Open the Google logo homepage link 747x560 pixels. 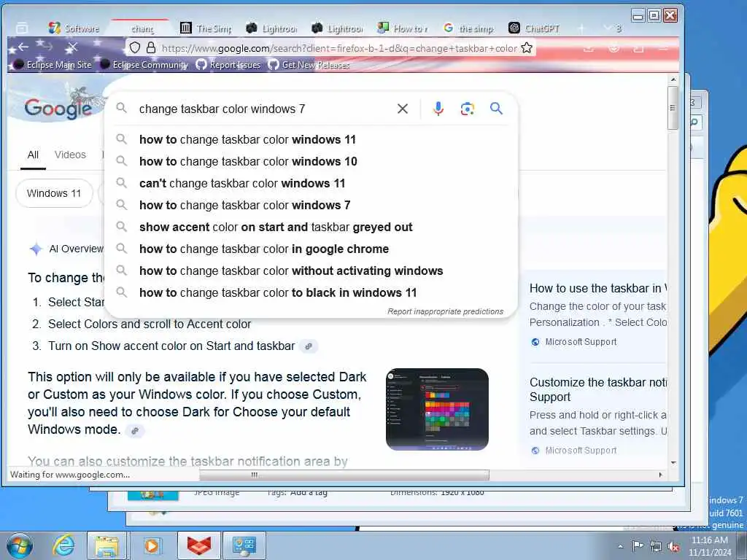(x=58, y=109)
